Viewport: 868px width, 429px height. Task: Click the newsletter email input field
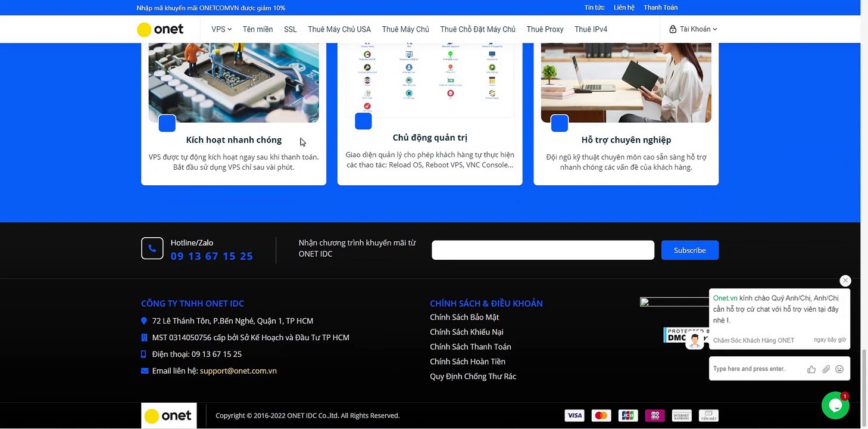[x=543, y=250]
